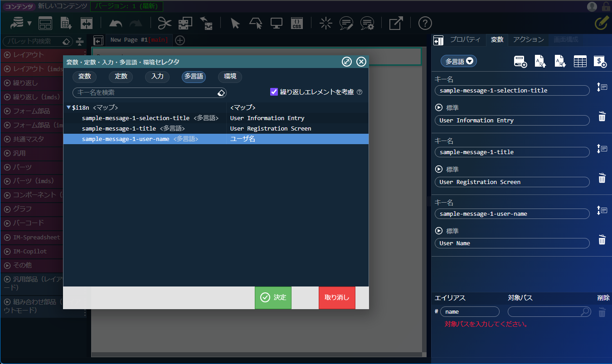Toggle the 繰り返しエレメントを考慮 checkbox

[274, 92]
